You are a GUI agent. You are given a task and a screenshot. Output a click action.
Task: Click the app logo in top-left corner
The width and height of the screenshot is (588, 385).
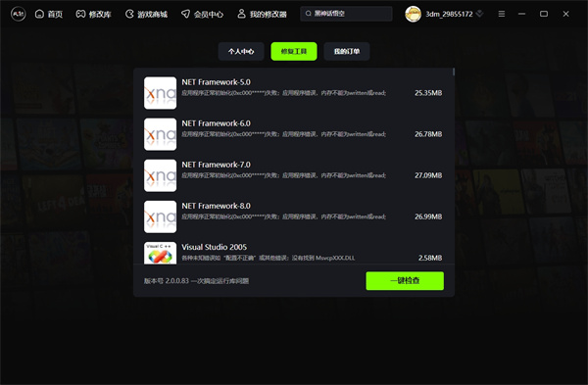tap(18, 15)
